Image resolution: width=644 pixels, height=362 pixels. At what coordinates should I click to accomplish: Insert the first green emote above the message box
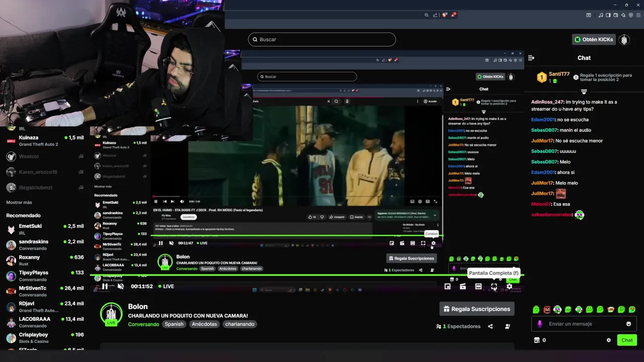536,309
